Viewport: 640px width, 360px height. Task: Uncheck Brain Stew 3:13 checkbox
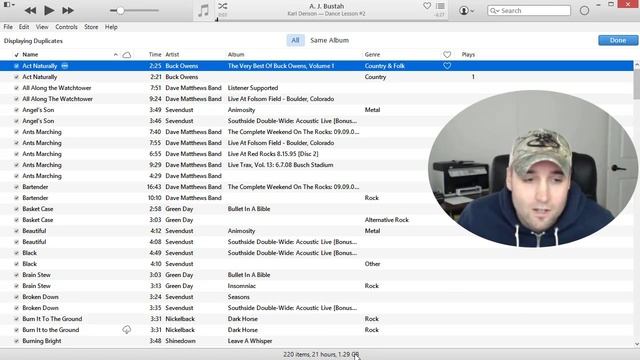(16, 286)
